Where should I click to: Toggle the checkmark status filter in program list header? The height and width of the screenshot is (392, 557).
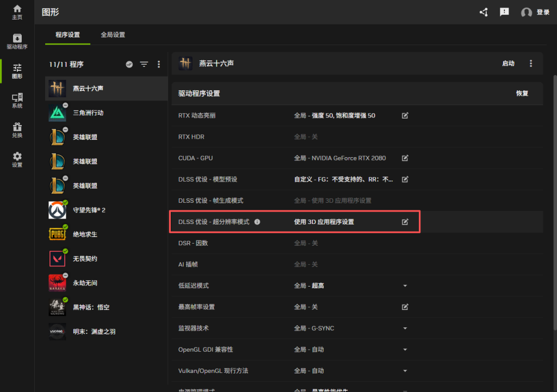[129, 64]
